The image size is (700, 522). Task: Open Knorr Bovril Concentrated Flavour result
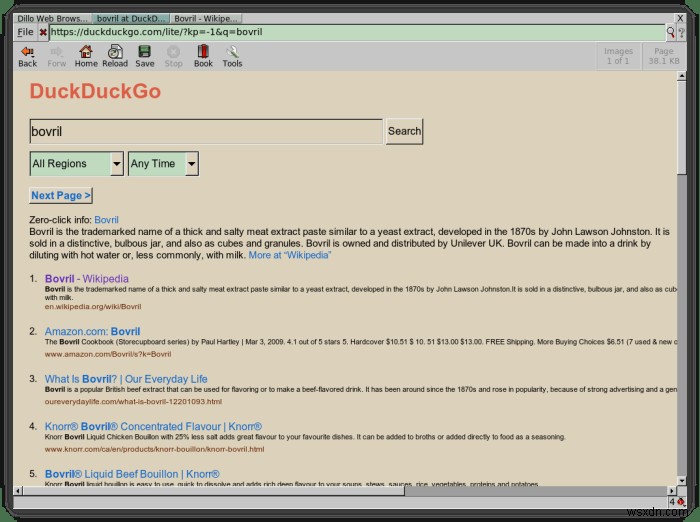point(153,426)
